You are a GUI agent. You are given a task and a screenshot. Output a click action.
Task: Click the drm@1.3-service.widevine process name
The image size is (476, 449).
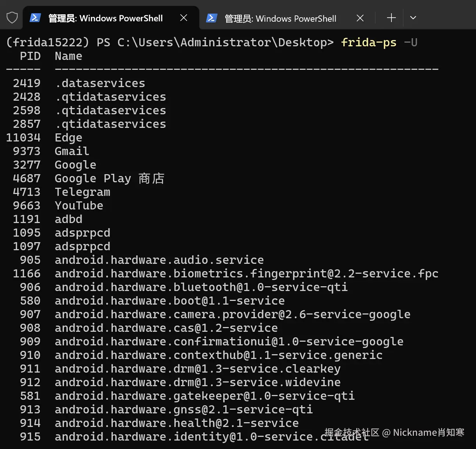(198, 382)
